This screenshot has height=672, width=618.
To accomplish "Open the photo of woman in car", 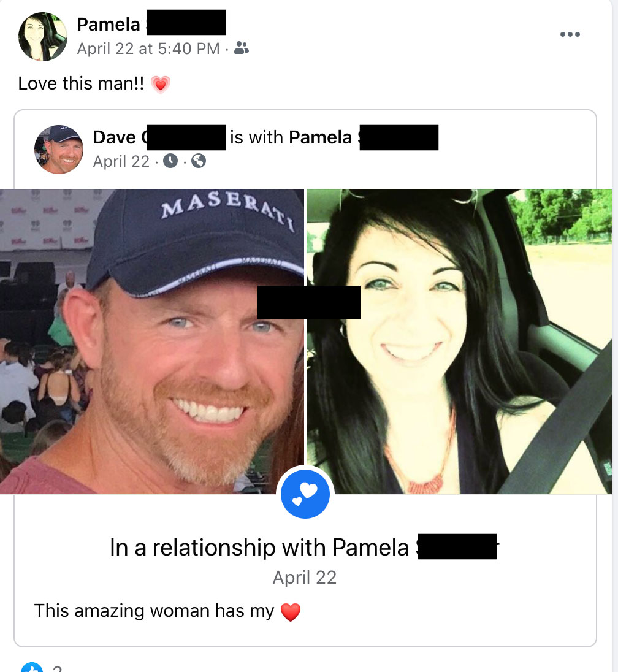I will click(x=459, y=341).
